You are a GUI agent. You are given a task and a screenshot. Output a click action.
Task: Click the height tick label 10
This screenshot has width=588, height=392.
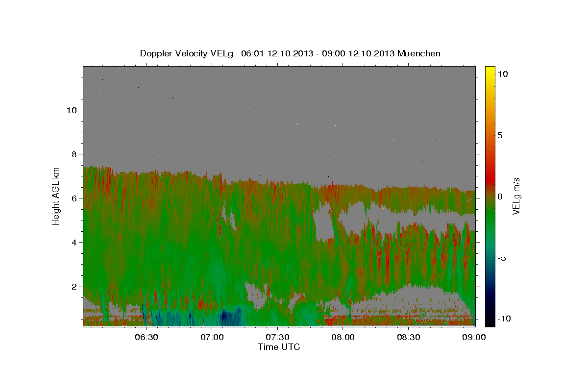pyautogui.click(x=72, y=110)
